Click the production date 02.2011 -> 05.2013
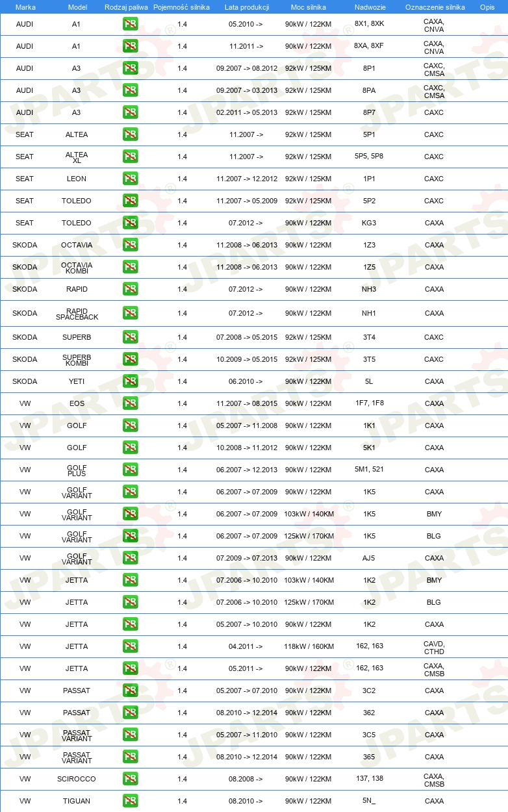The image size is (508, 812). [x=247, y=112]
